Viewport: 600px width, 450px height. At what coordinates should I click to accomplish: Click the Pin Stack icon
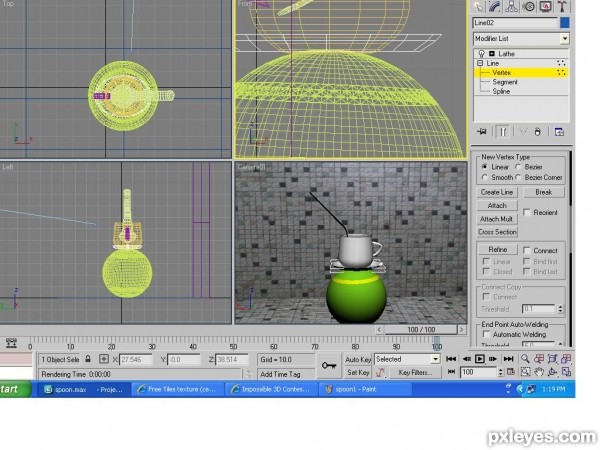pyautogui.click(x=482, y=132)
